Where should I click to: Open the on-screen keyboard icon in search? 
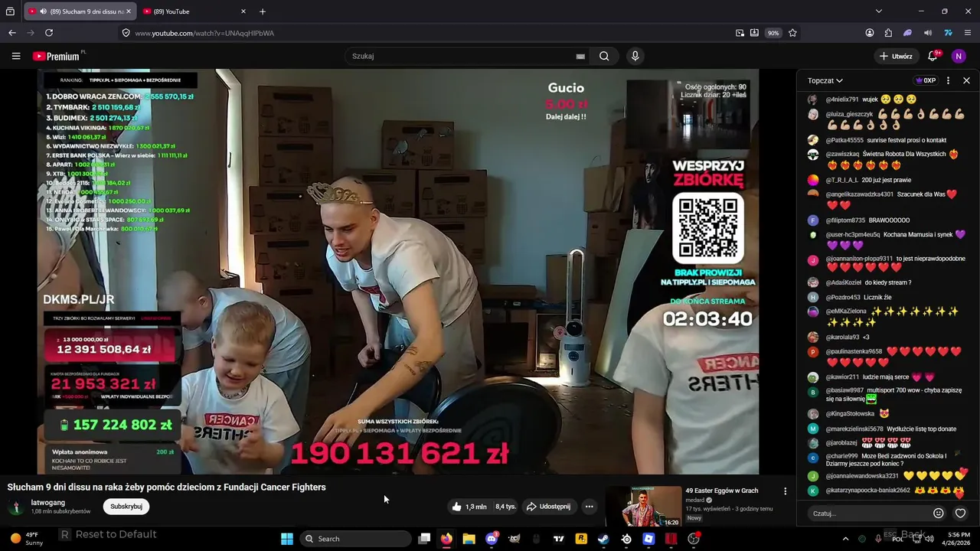click(x=580, y=56)
